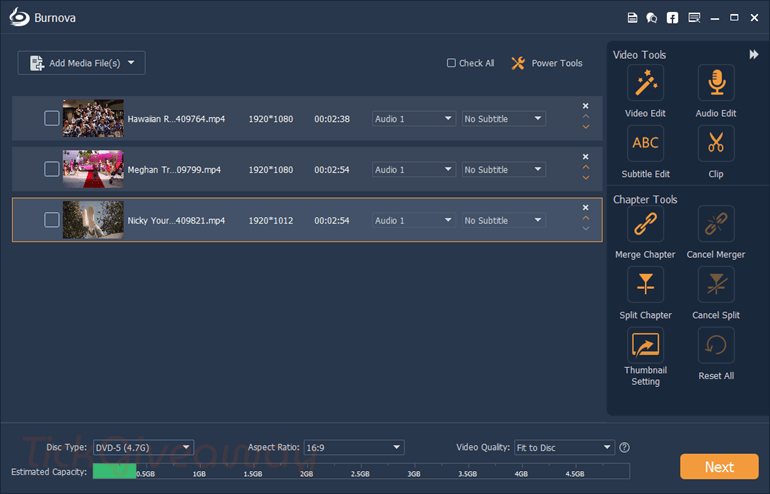Open the Video Quality dropdown
This screenshot has width=770, height=494.
pyautogui.click(x=564, y=447)
